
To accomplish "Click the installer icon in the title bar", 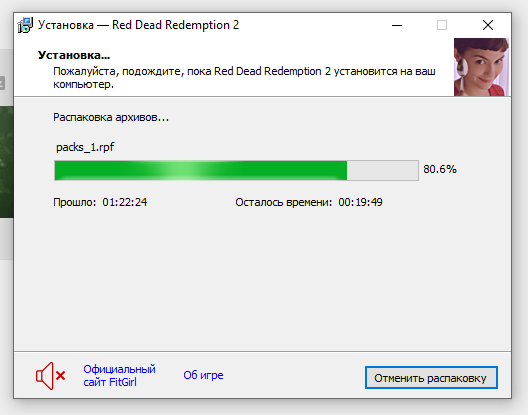I will point(25,25).
